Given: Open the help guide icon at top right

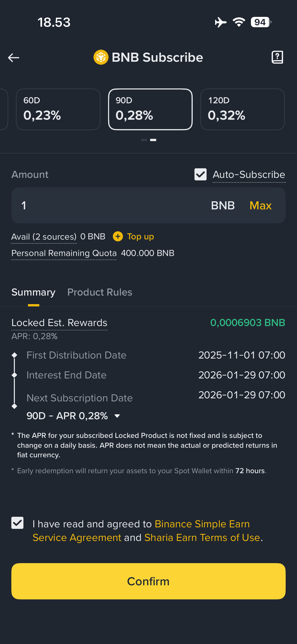Looking at the screenshot, I should point(277,57).
